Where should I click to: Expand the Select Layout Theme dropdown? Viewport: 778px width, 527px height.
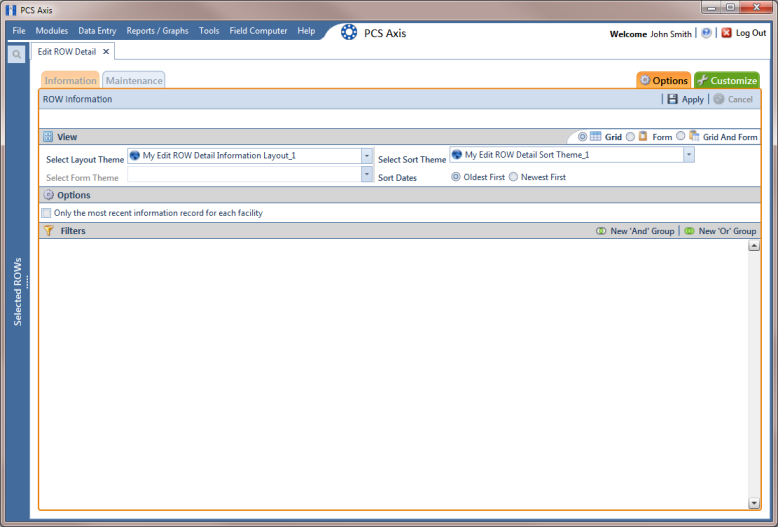pos(367,156)
